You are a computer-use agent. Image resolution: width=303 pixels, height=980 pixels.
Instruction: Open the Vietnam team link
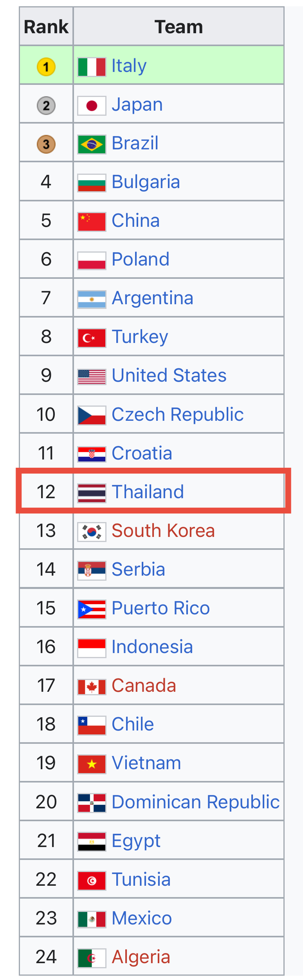146,763
